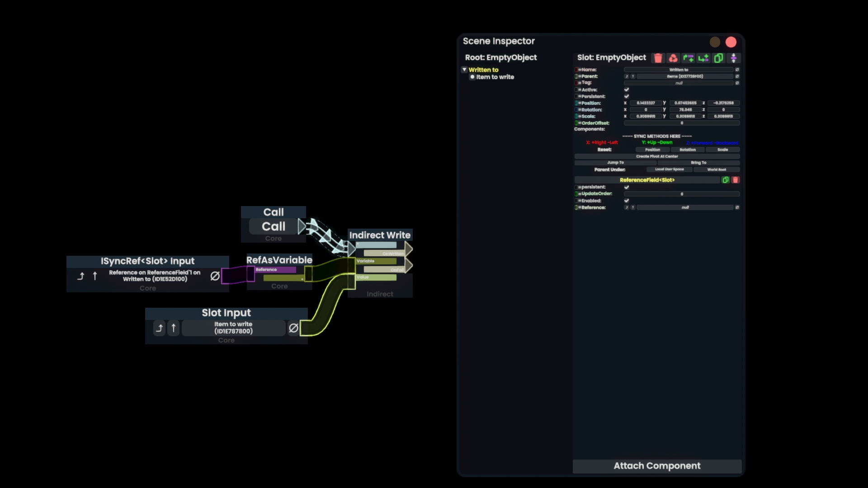Screen dimensions: 868x488
Task: Toggle the slot Active checkbox
Action: [x=627, y=89]
